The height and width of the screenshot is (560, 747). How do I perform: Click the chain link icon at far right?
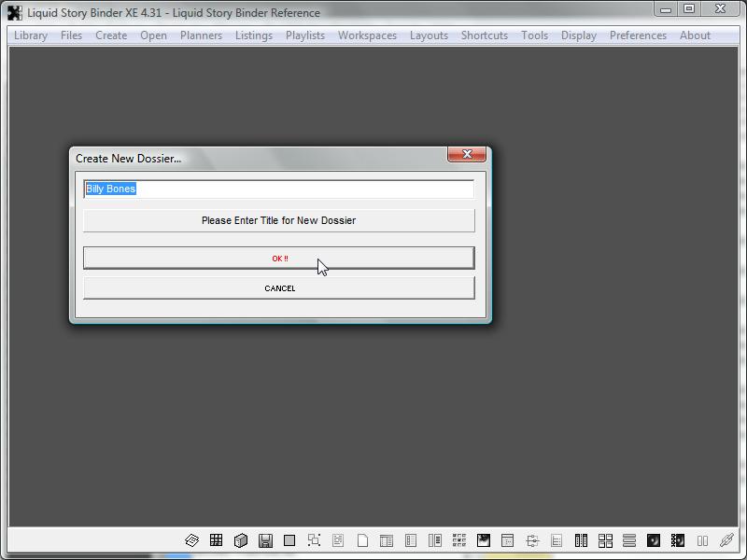click(x=726, y=540)
